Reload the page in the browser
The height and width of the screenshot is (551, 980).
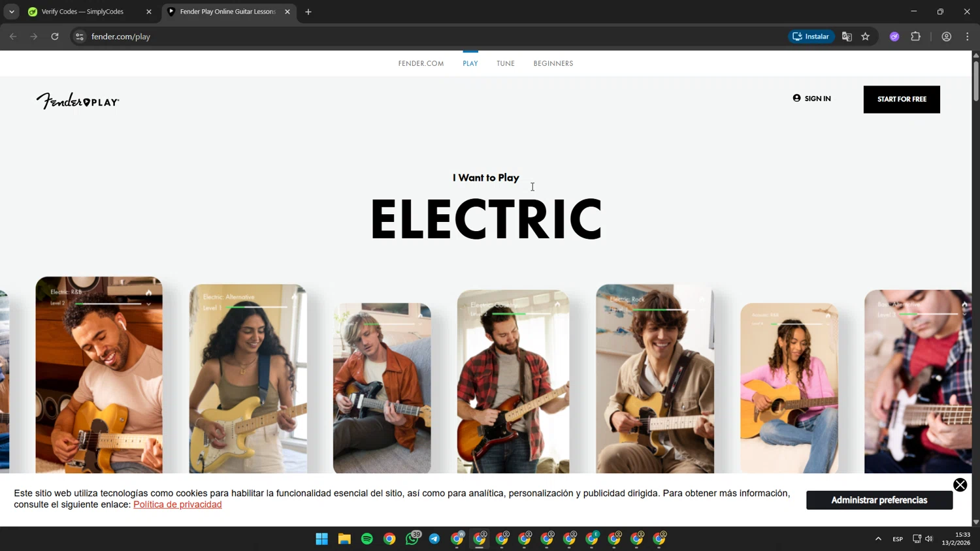click(55, 37)
